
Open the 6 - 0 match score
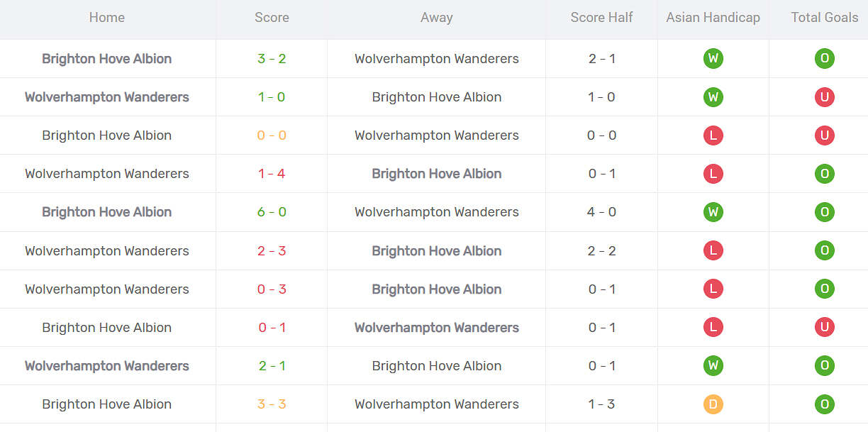pos(272,212)
